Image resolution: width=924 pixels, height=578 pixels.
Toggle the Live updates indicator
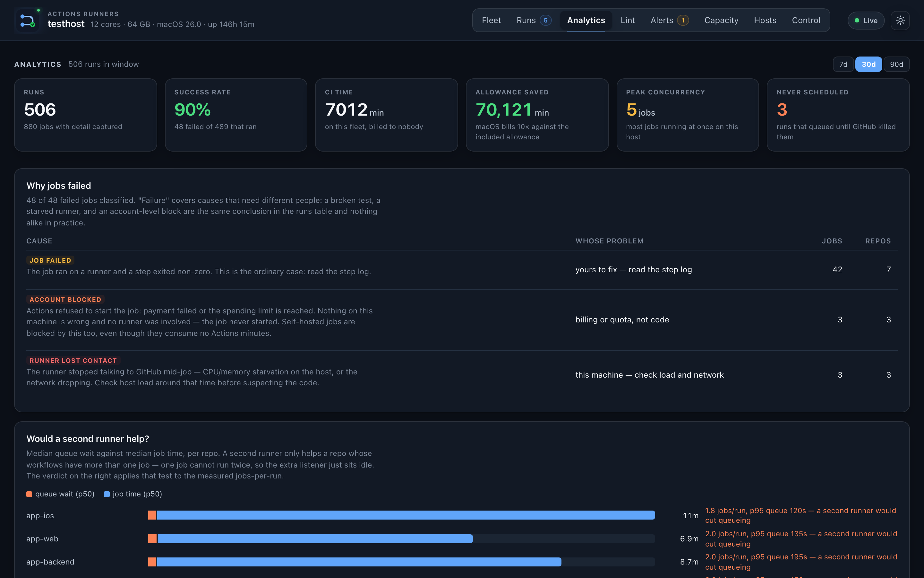pyautogui.click(x=866, y=20)
